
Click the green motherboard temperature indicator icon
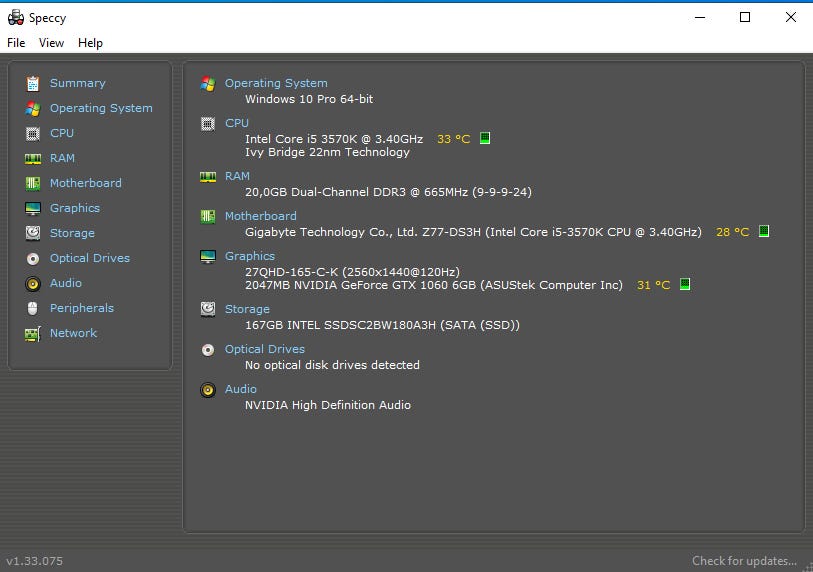click(764, 231)
